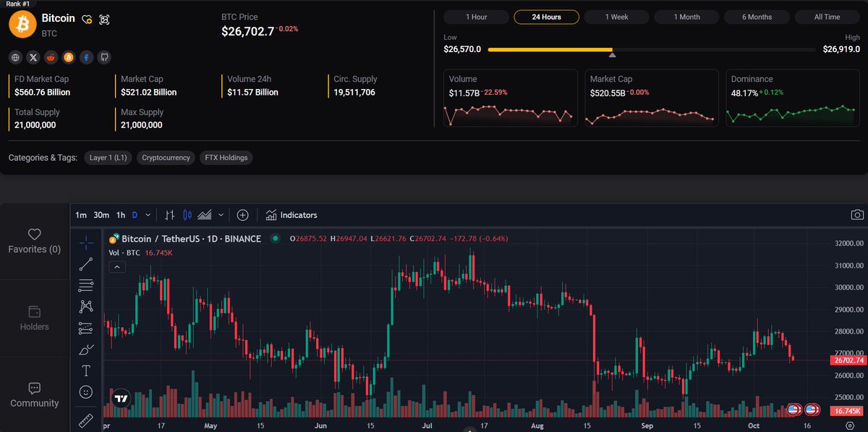
Task: Select the forecasting and measurement tool
Action: [86, 328]
